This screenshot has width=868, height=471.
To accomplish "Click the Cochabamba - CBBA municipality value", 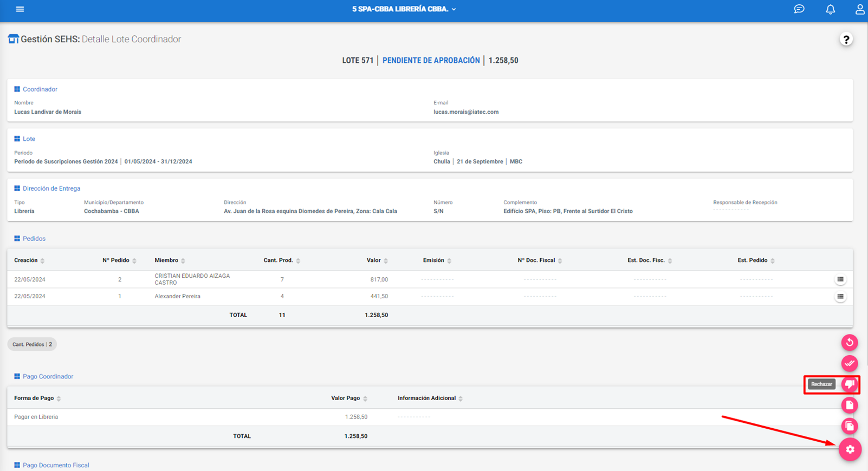I will pos(112,211).
